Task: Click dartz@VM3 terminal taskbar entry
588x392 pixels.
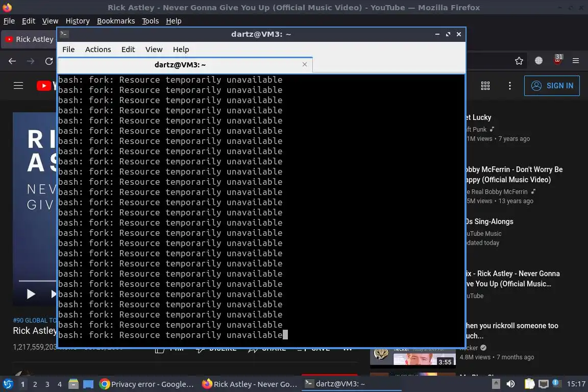Action: (351, 384)
